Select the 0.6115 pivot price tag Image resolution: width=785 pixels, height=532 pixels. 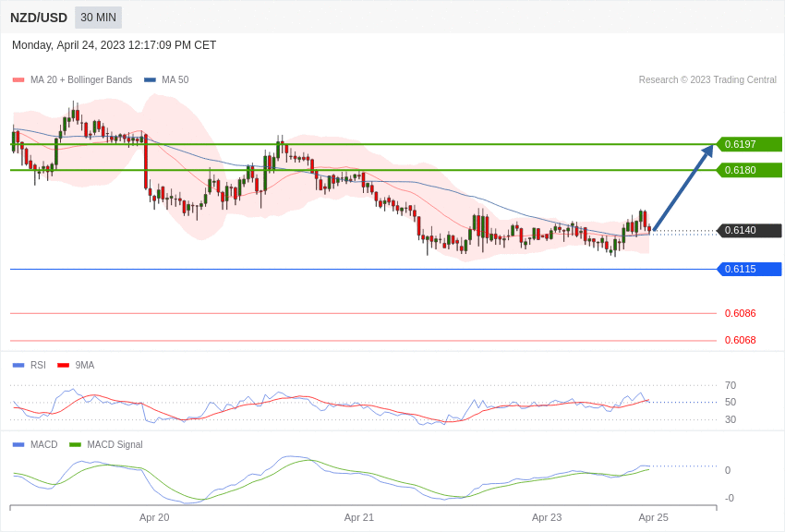coord(750,270)
